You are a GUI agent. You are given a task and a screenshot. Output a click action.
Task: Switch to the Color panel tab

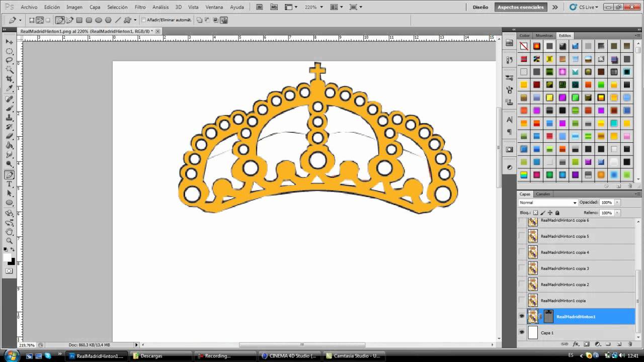pyautogui.click(x=525, y=36)
